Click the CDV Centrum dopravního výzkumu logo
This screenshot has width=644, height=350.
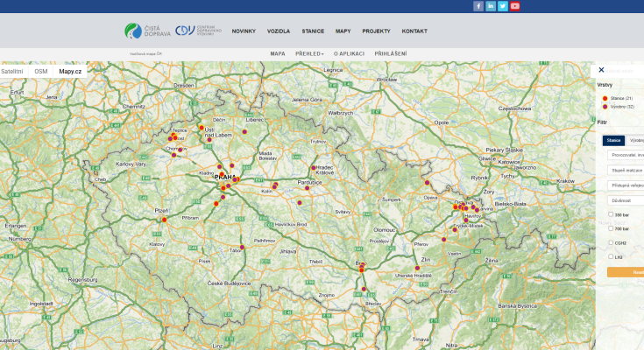(198, 31)
